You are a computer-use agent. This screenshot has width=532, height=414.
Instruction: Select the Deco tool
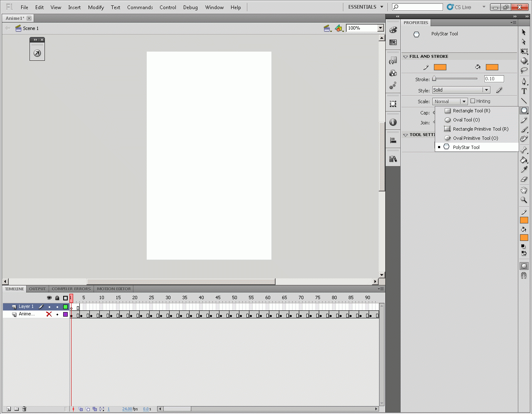[x=524, y=139]
